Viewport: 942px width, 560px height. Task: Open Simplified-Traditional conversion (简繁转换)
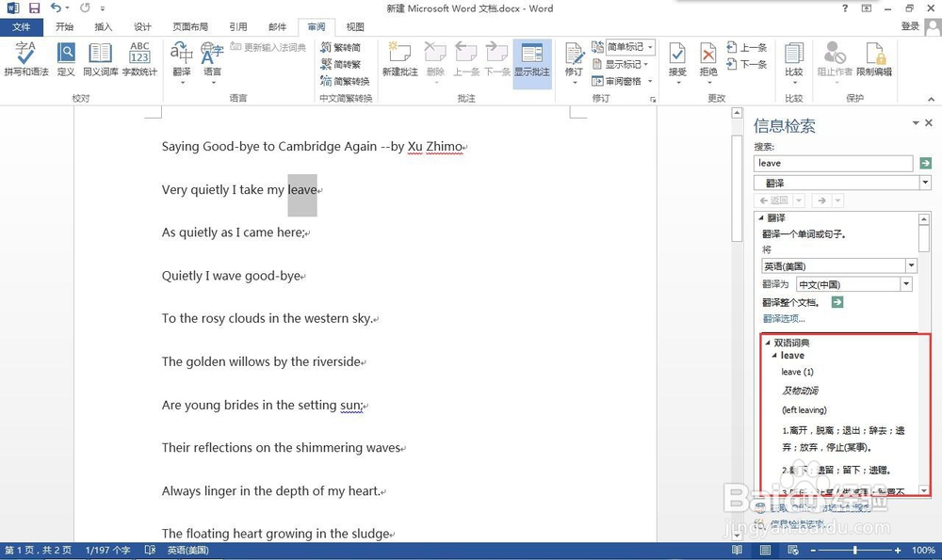345,81
